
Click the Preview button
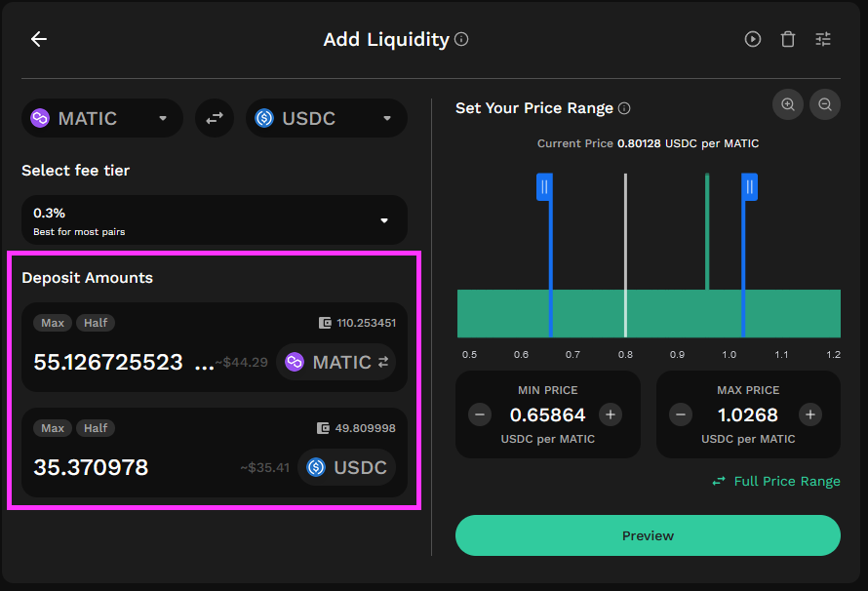point(648,535)
